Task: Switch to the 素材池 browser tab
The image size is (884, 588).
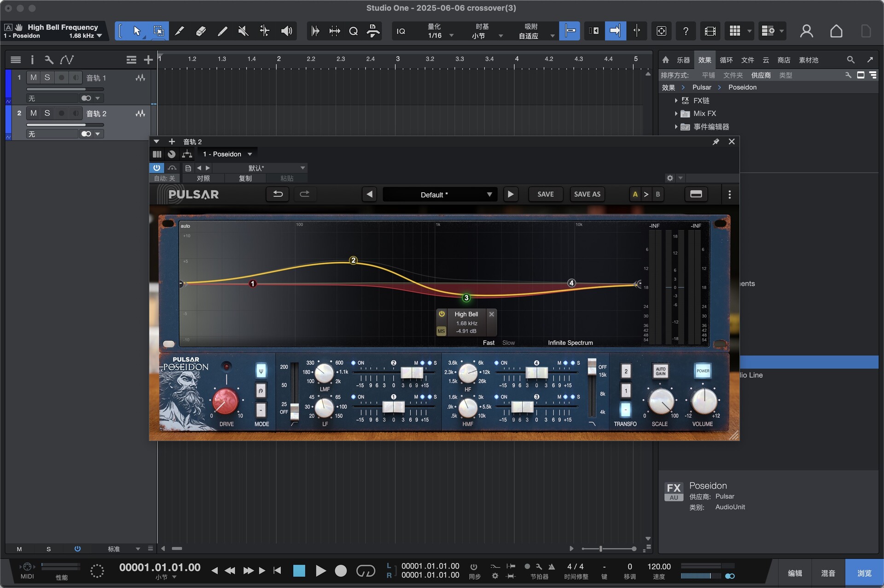Action: pyautogui.click(x=808, y=60)
